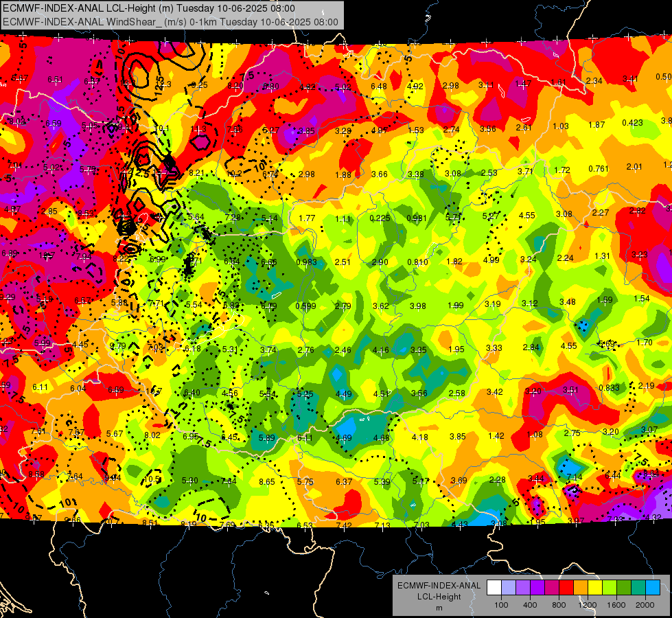Image resolution: width=672 pixels, height=618 pixels.
Task: Click the legend tick label 400
Action: coord(530,605)
